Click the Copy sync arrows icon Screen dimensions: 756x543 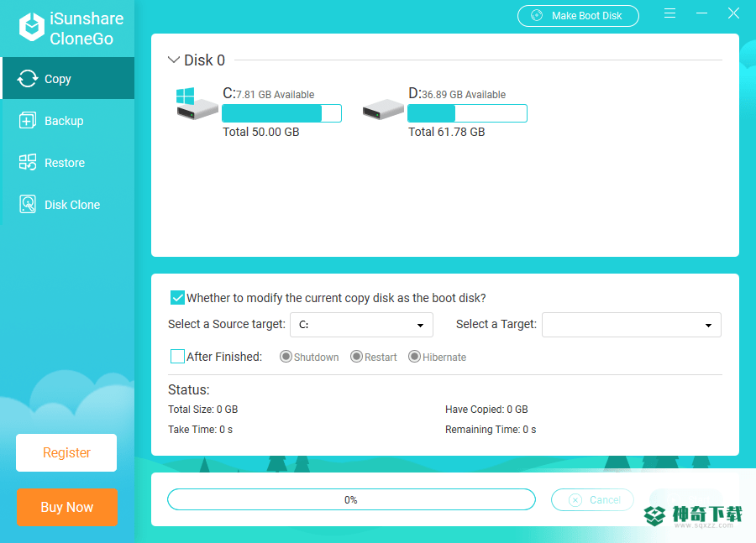tap(28, 79)
